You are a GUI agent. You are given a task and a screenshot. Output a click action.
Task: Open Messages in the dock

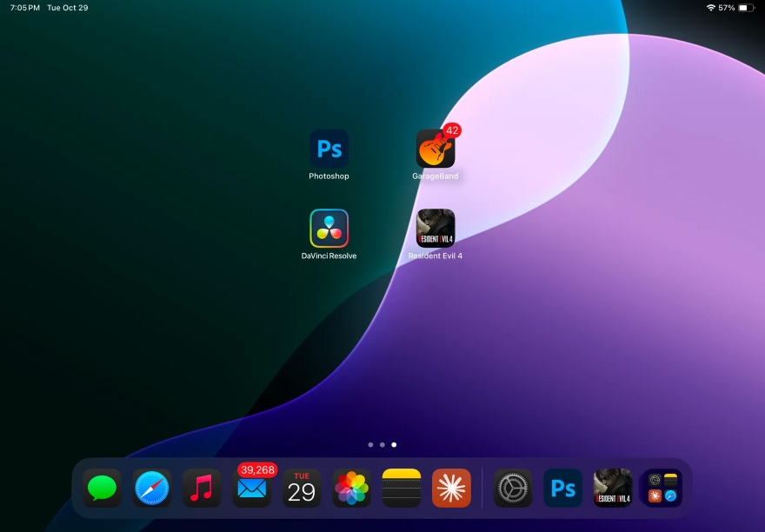pos(102,489)
